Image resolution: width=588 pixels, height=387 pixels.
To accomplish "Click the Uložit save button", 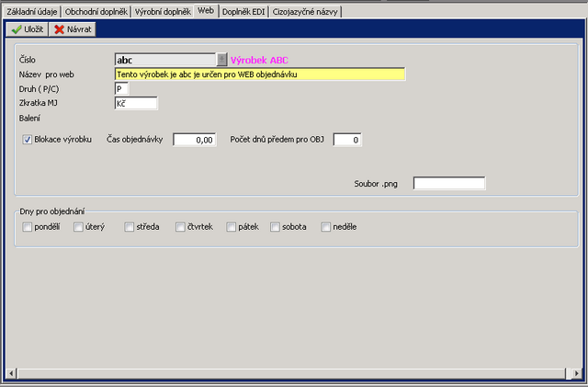I will click(x=28, y=29).
